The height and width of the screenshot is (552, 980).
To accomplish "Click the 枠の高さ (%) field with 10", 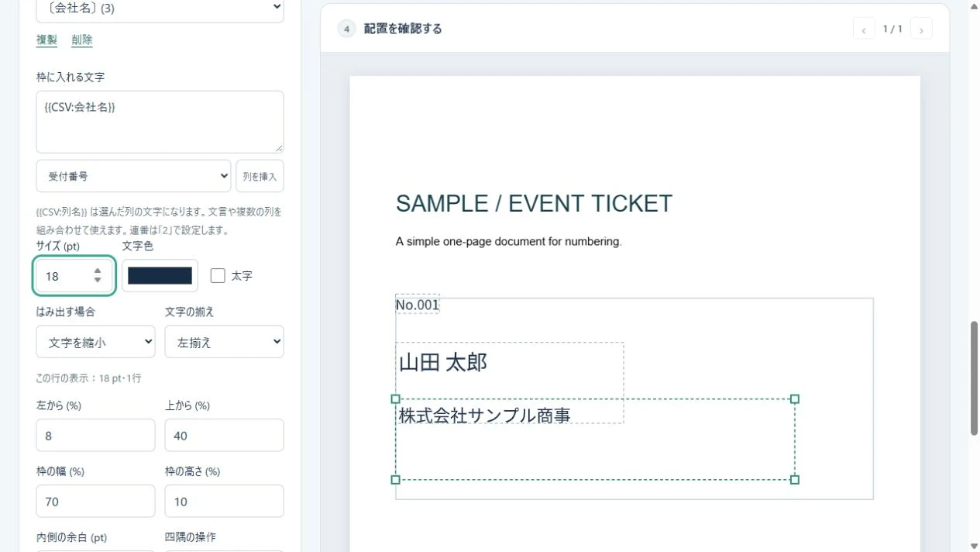I will coord(224,502).
